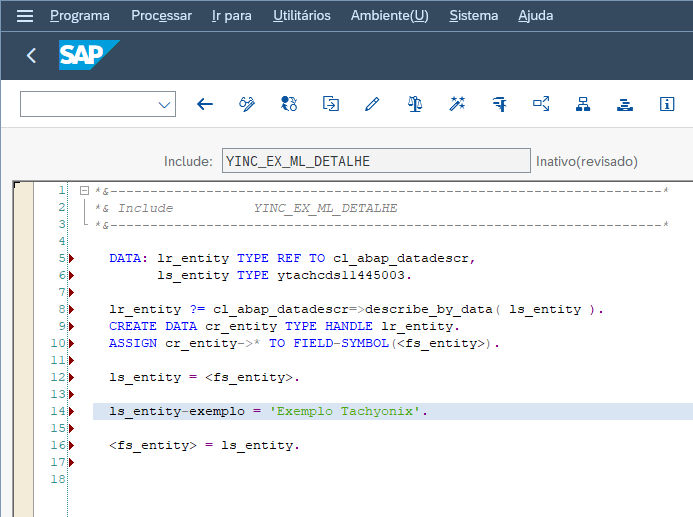The height and width of the screenshot is (517, 693).
Task: Click 'ls_entity = <fs_entity>.' on line 12
Action: pyautogui.click(x=204, y=377)
